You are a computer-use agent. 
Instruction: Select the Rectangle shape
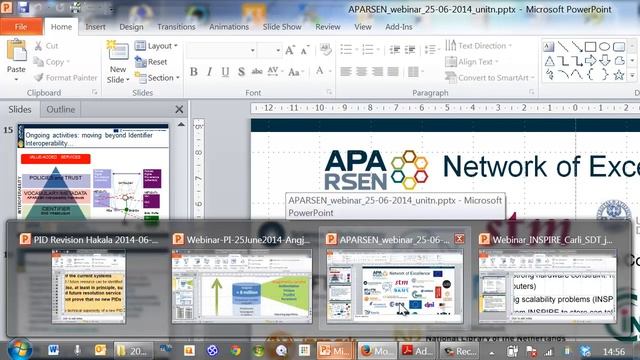pyautogui.click(x=590, y=47)
